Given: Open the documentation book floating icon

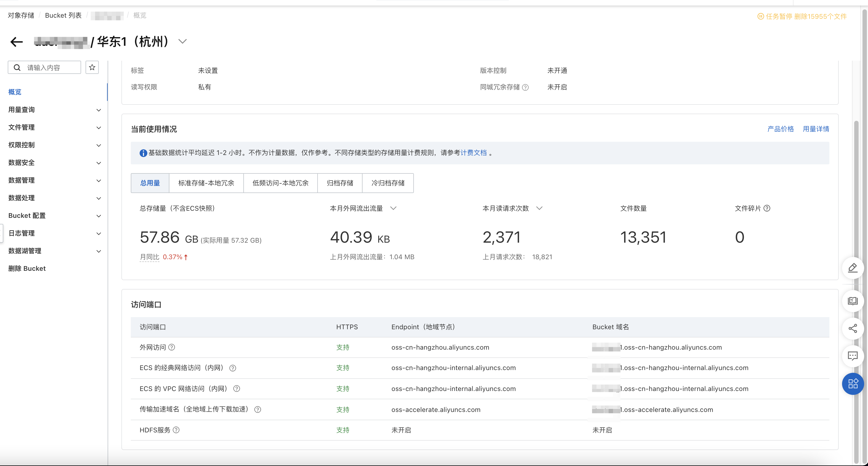Looking at the screenshot, I should point(853,301).
